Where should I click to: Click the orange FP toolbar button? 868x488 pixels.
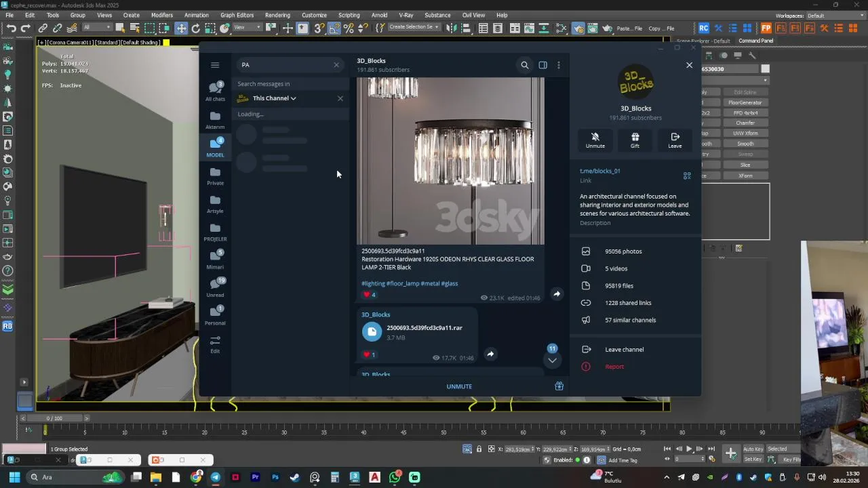tap(766, 28)
